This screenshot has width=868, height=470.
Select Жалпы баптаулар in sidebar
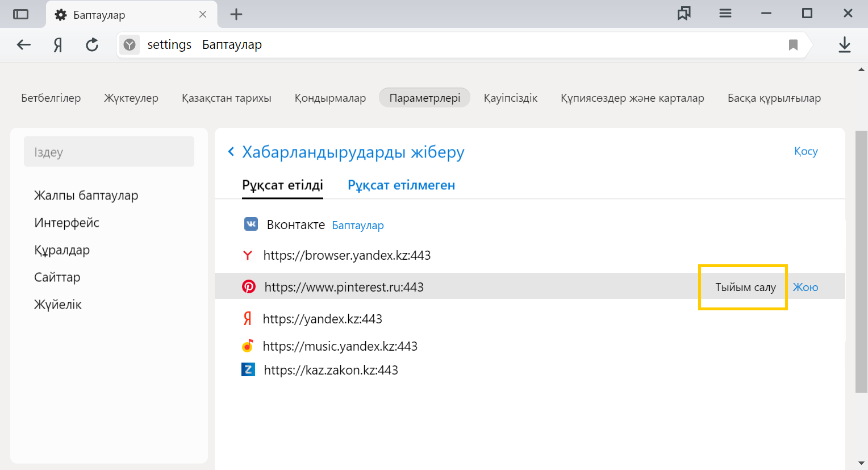[86, 196]
